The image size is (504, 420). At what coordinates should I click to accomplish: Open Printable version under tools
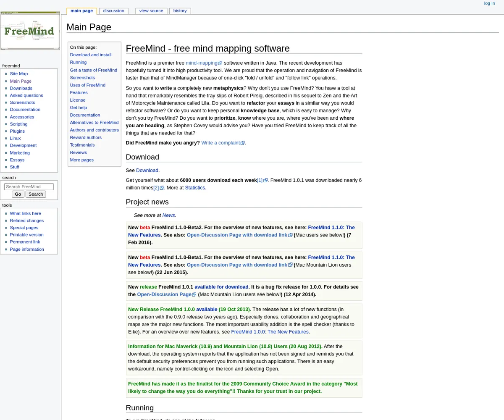point(26,235)
